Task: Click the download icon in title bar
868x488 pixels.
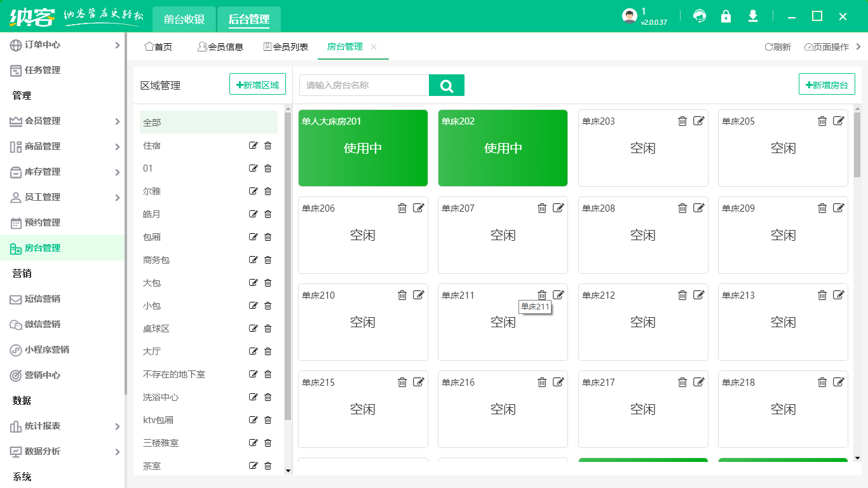Action: point(753,17)
